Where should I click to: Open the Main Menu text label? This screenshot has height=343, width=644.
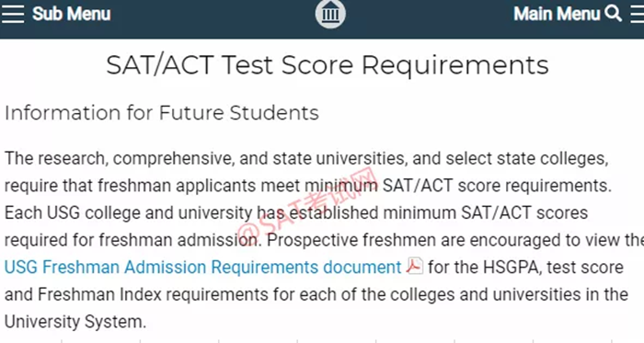557,14
